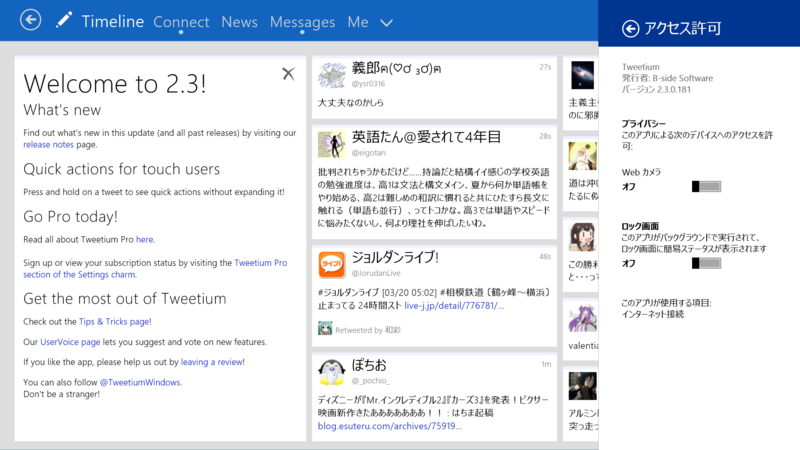Switch to the Timeline tab
The width and height of the screenshot is (800, 450).
pyautogui.click(x=113, y=21)
